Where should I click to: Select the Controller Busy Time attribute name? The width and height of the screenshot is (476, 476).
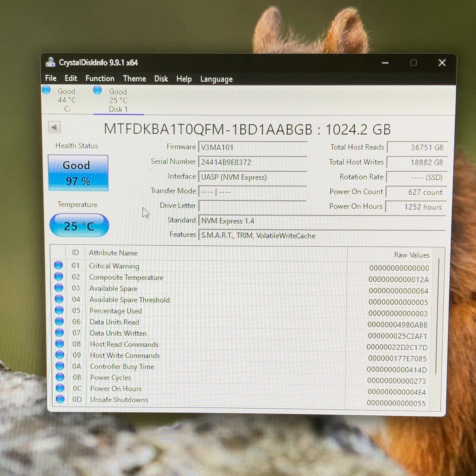click(x=122, y=367)
